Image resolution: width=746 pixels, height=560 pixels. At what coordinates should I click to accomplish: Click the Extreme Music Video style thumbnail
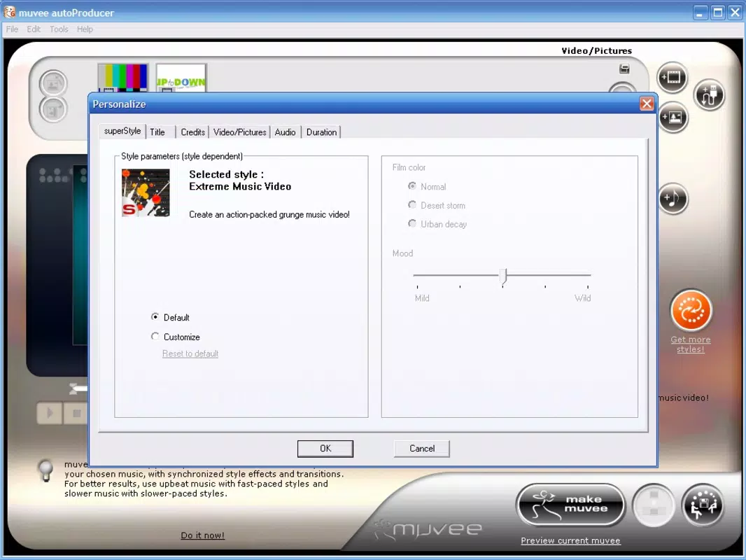click(x=146, y=192)
